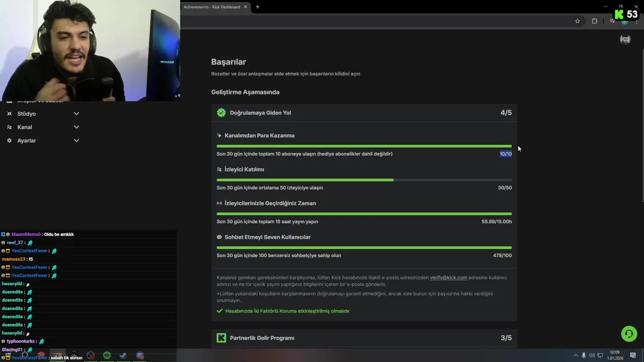
Task: Select the Achievements - Kick Dashboard tab
Action: point(212,7)
